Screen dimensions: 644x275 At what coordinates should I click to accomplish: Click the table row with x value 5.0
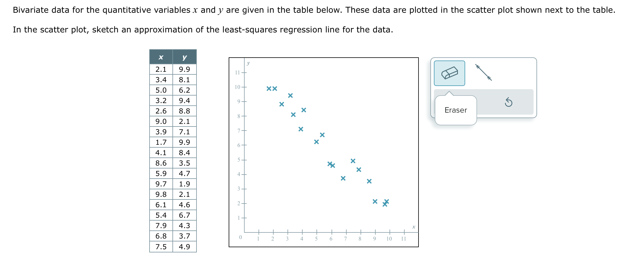pos(161,90)
